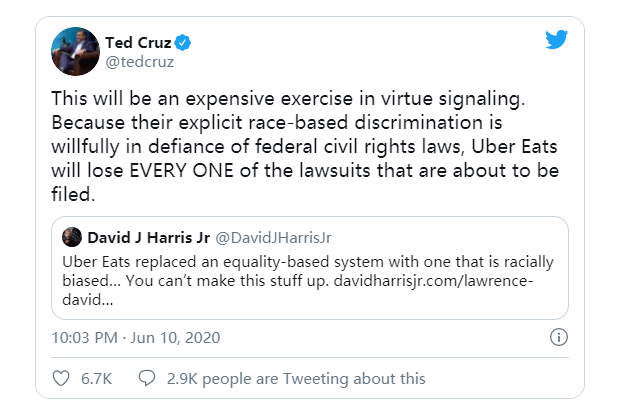Click the 6.7K likes count
Viewport: 624px width, 410px height.
[98, 379]
